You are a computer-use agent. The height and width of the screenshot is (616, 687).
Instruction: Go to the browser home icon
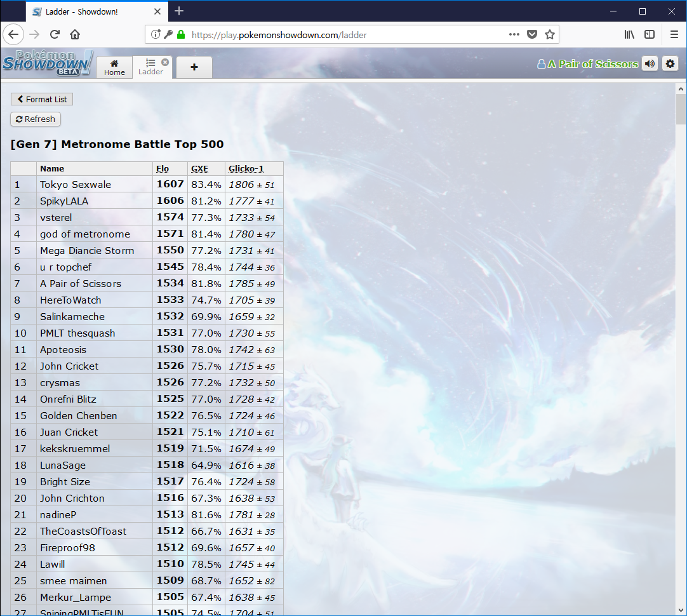(x=75, y=35)
